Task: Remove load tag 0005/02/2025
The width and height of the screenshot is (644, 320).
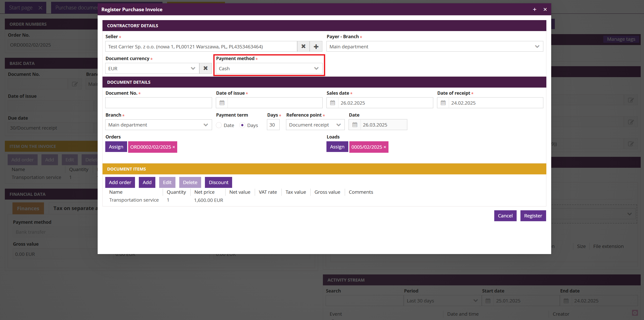Action: click(x=385, y=147)
